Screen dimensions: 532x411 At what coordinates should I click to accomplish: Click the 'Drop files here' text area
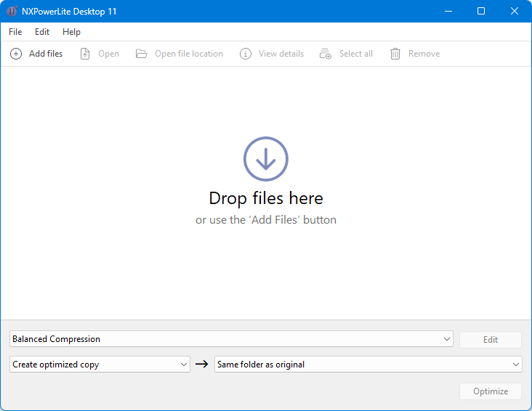[x=266, y=198]
